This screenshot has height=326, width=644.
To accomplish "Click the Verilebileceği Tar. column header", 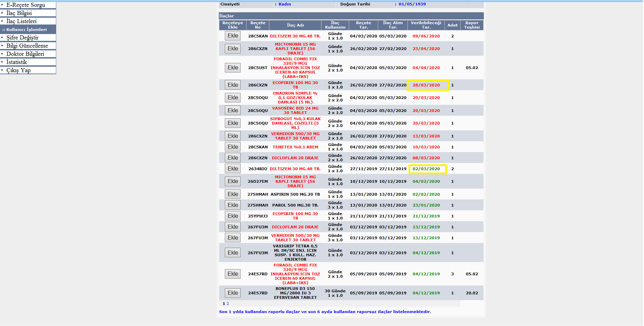I will coord(426,25).
